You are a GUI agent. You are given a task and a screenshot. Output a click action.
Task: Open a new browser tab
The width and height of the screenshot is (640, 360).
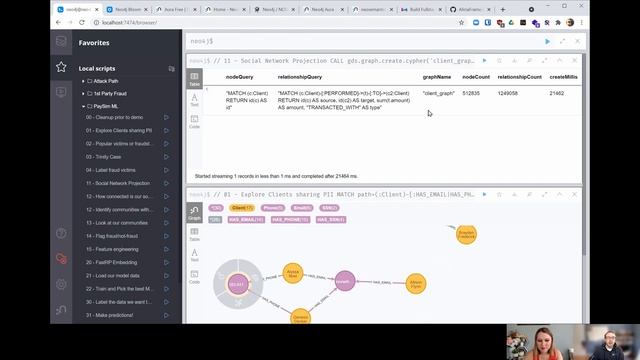[503, 9]
